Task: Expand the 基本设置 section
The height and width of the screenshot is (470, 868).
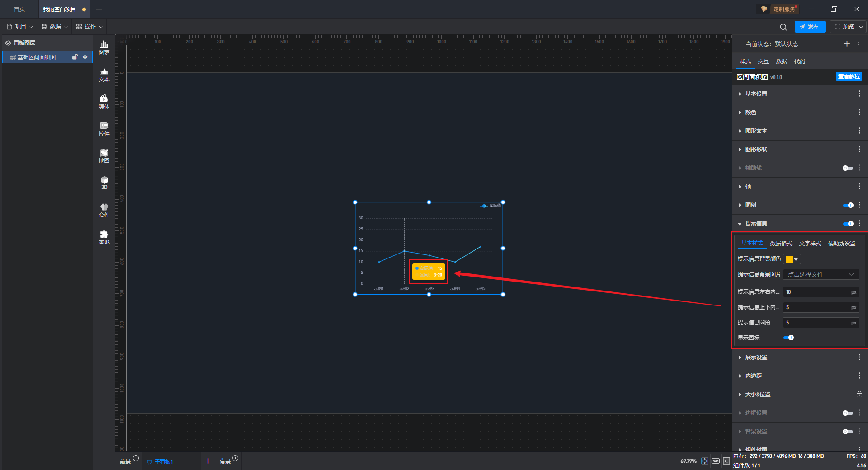Action: [x=756, y=94]
